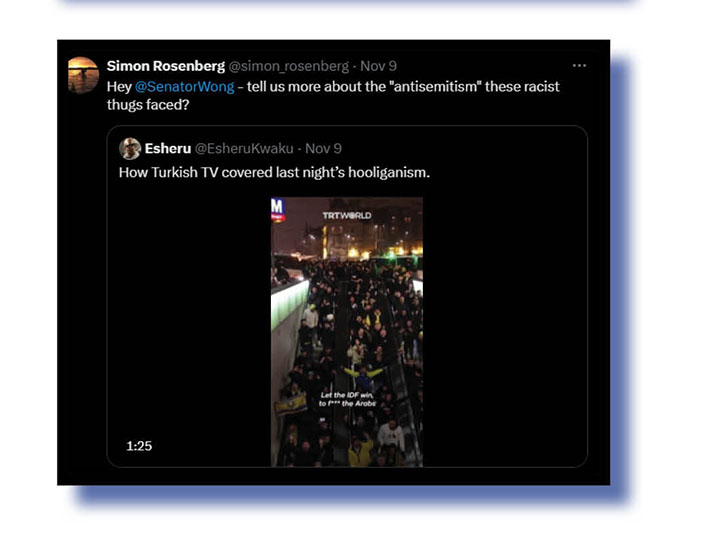Click the "Let the IDF win" video subtitle
Viewport: 709px width, 534px height.
[346, 399]
